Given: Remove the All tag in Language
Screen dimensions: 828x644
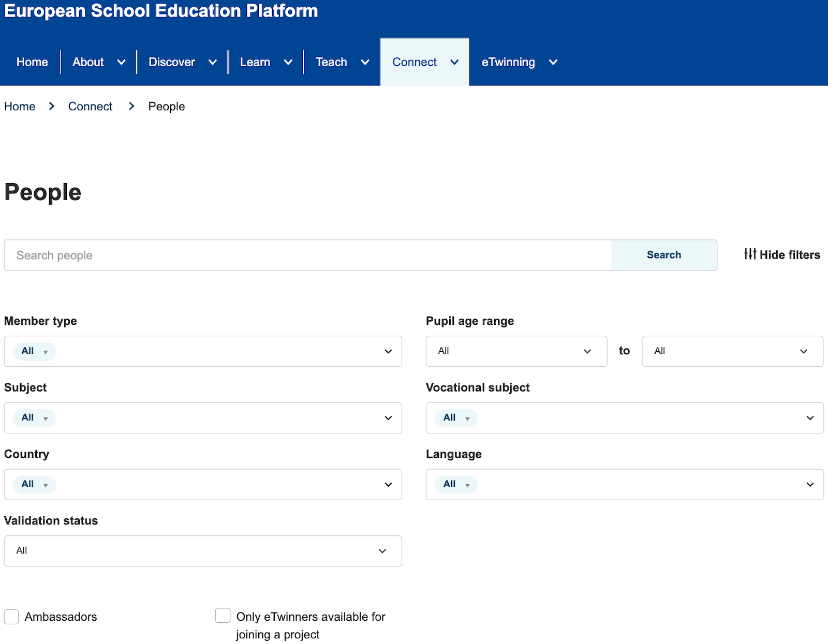Looking at the screenshot, I should pyautogui.click(x=467, y=485).
